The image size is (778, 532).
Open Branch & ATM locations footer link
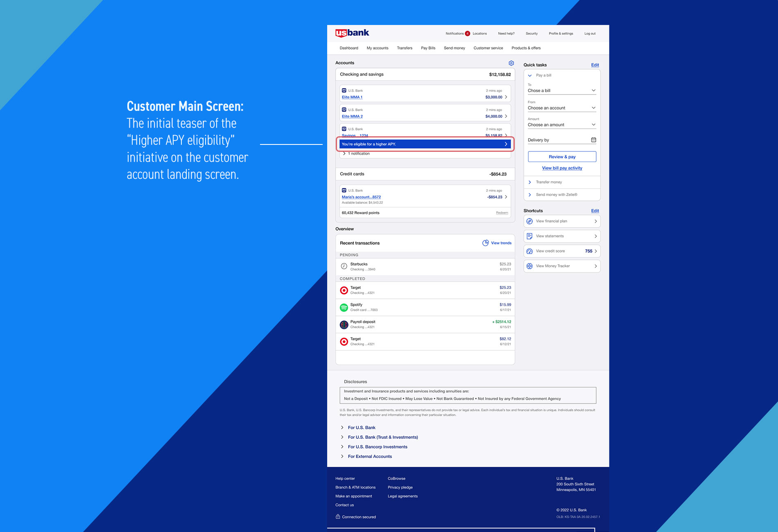pyautogui.click(x=355, y=487)
